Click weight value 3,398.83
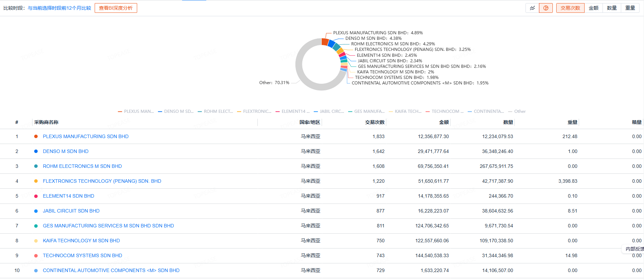The width and height of the screenshot is (644, 280). coord(568,181)
